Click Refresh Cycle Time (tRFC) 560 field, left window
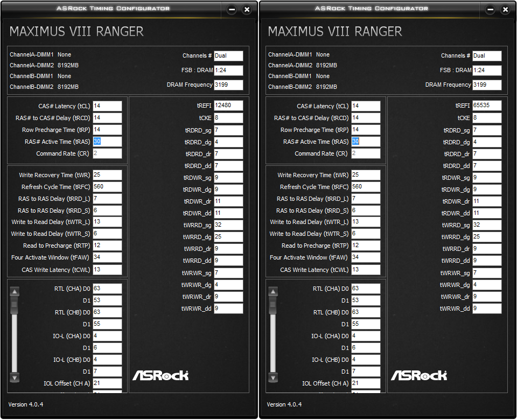Viewport: 517px width, 420px height. [x=107, y=187]
